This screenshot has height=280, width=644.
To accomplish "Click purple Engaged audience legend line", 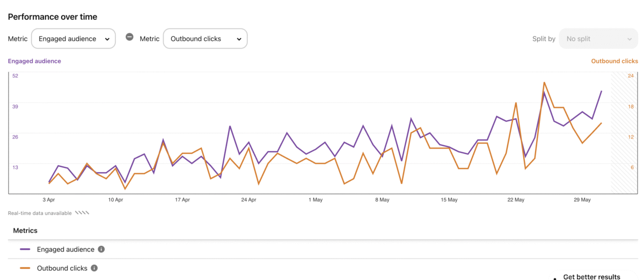I will pyautogui.click(x=25, y=249).
